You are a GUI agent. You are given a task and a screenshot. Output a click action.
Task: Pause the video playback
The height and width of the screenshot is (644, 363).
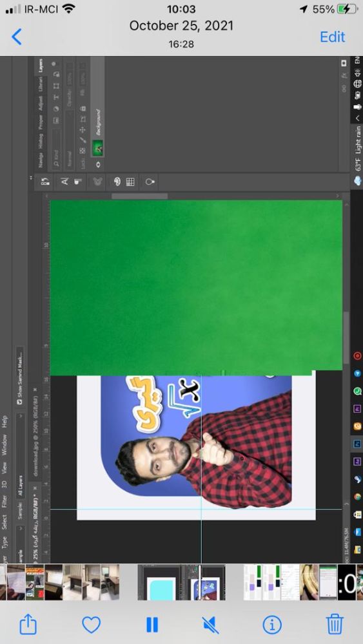(x=152, y=625)
